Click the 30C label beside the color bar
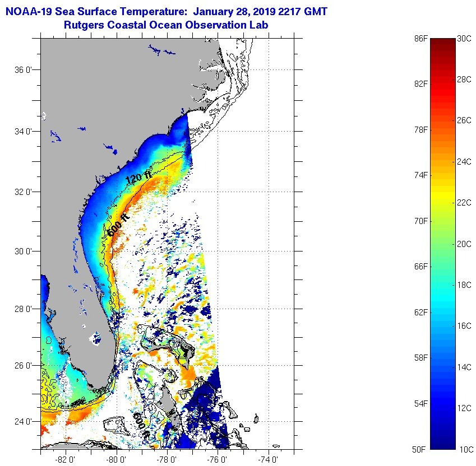The height and width of the screenshot is (466, 476). 464,38
